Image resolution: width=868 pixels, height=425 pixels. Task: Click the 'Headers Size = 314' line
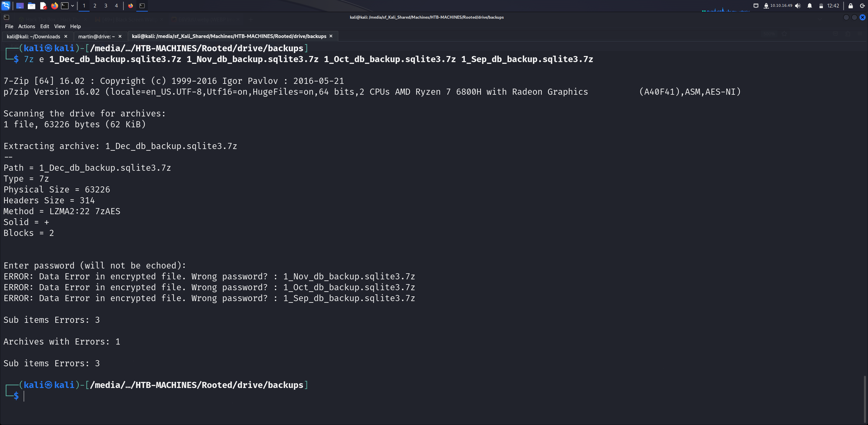pyautogui.click(x=49, y=201)
